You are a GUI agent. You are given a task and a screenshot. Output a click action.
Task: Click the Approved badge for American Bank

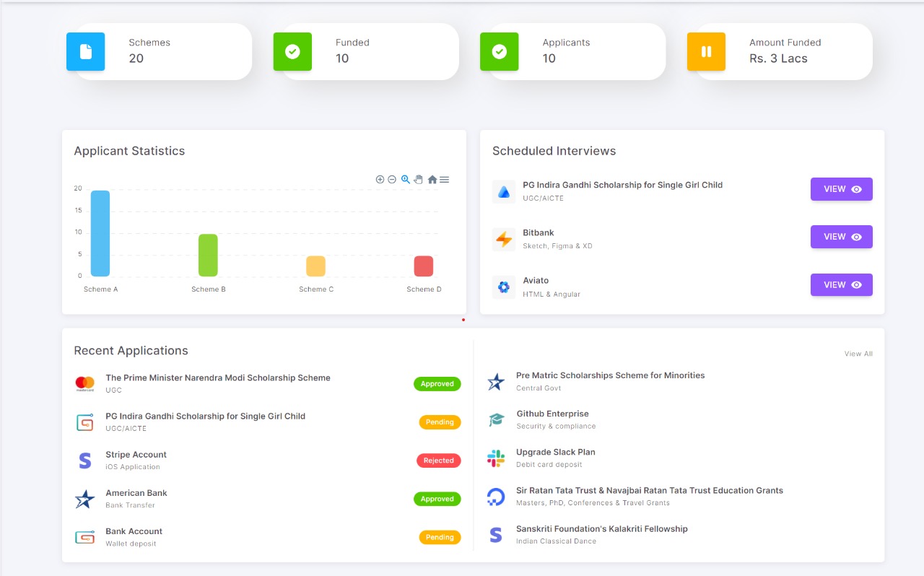[437, 499]
